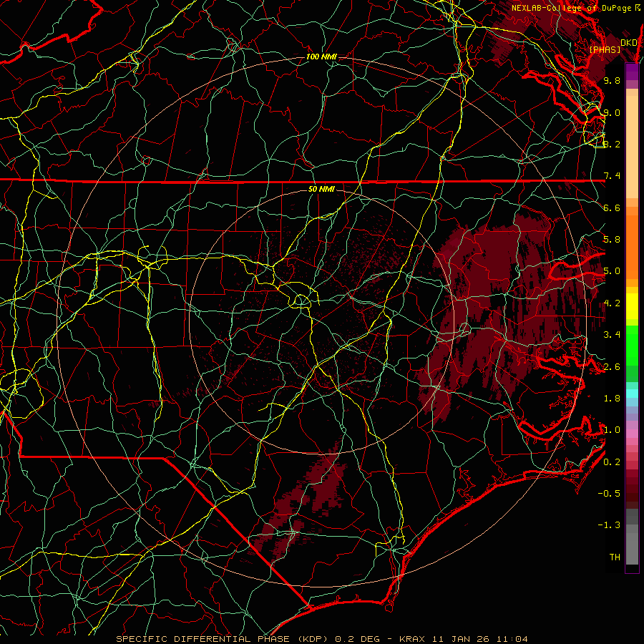Click the 4.2 value on the scale
The width and height of the screenshot is (644, 644).
612,303
